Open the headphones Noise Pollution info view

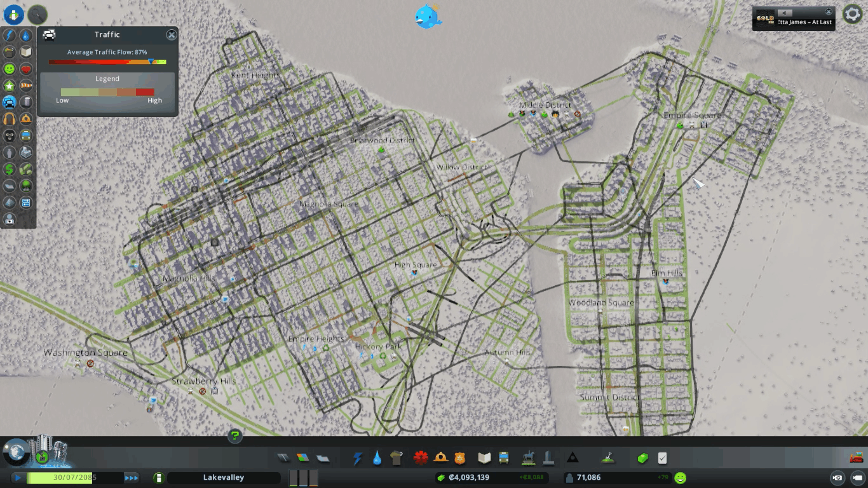[10, 118]
